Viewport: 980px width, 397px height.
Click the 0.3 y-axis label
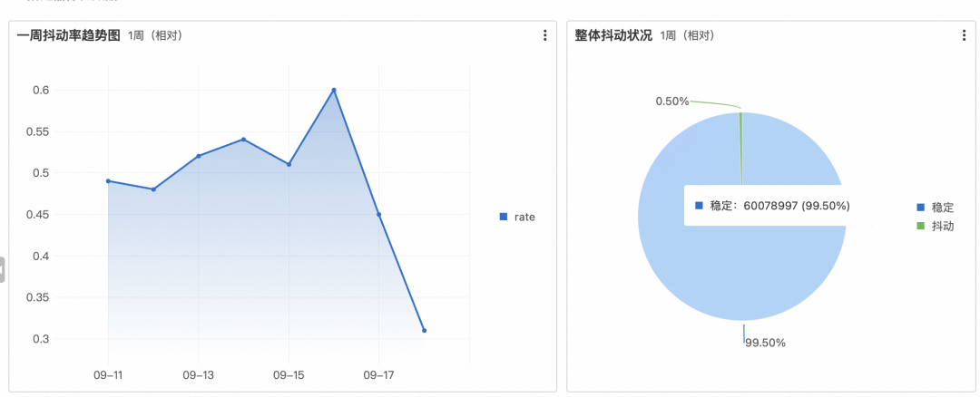(41, 339)
